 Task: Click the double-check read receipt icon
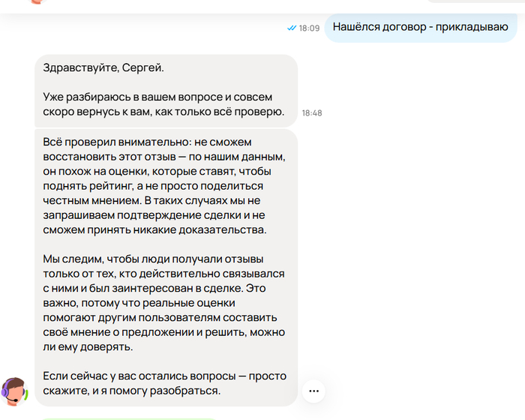[291, 28]
